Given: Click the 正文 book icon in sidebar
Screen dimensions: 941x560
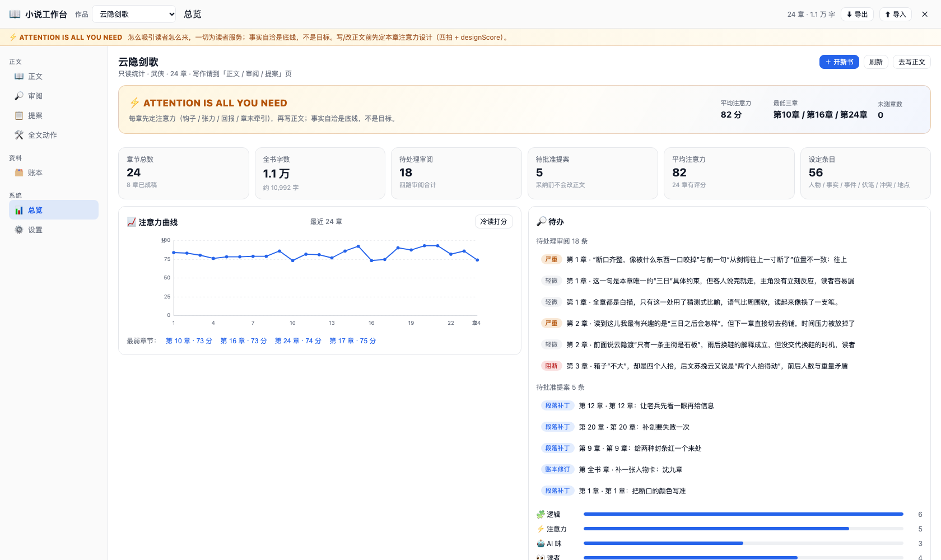Looking at the screenshot, I should click(19, 76).
